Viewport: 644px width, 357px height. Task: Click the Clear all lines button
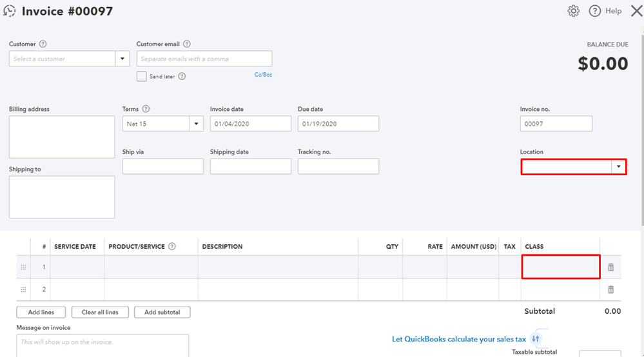point(100,312)
